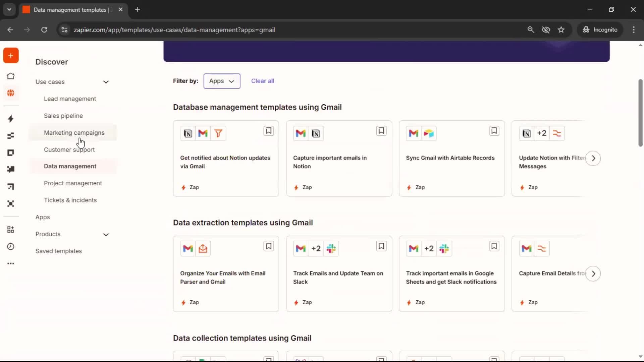The width and height of the screenshot is (644, 362).
Task: Open the Apps filter dropdown
Action: click(222, 81)
